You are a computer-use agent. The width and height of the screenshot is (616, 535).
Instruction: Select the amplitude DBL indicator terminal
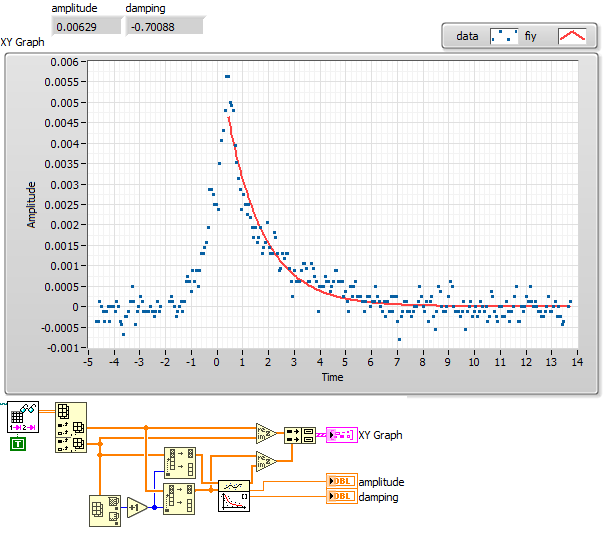[x=342, y=481]
